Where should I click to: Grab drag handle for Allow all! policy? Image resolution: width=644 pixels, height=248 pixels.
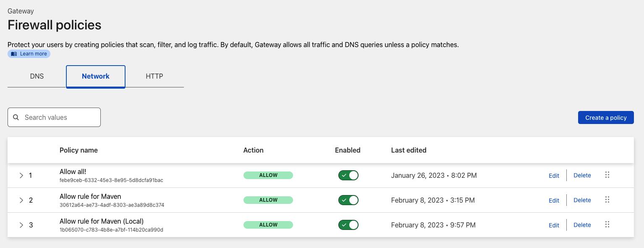point(607,175)
